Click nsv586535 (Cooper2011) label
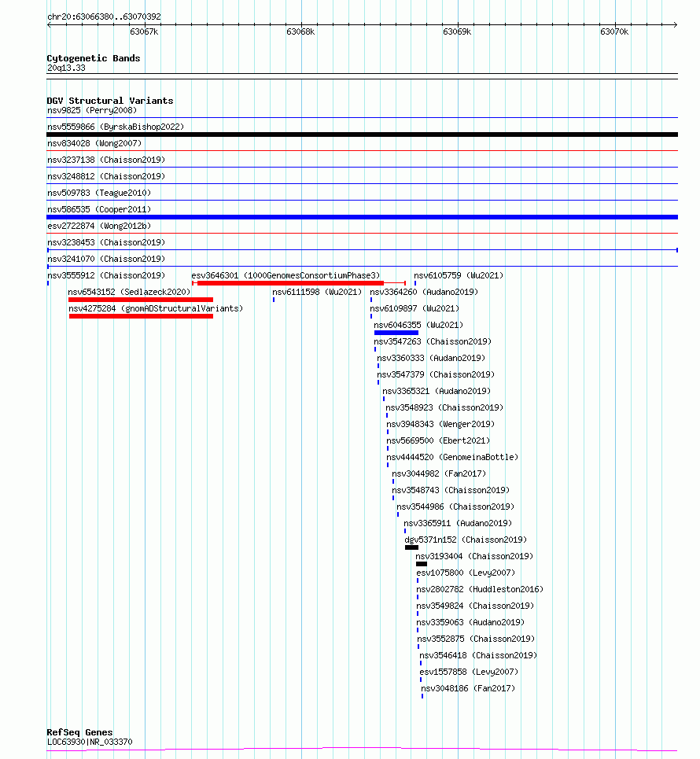700x759 pixels. [99, 209]
